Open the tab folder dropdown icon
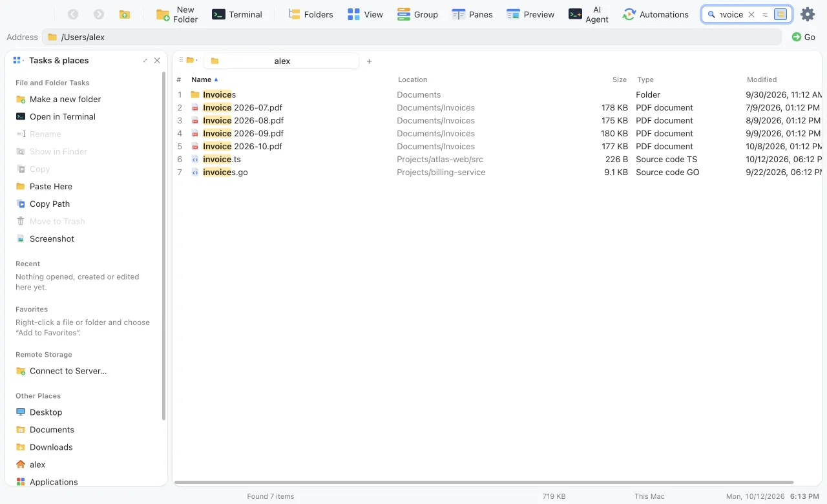 click(192, 60)
